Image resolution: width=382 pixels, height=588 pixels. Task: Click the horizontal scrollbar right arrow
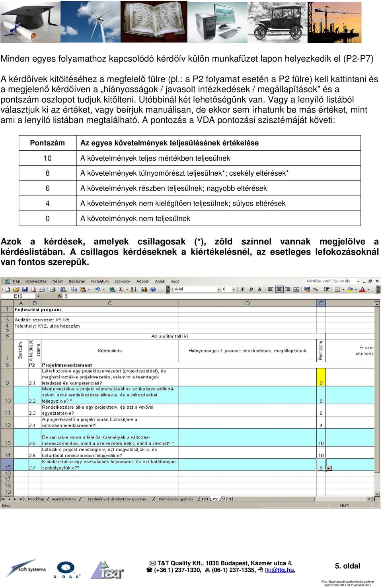[x=370, y=499]
